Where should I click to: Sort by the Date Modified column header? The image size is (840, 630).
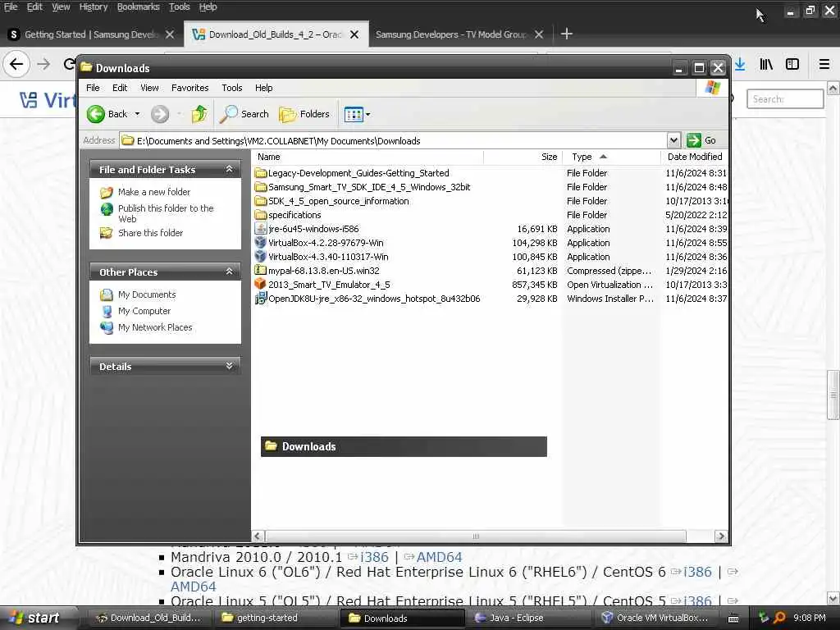coord(694,157)
